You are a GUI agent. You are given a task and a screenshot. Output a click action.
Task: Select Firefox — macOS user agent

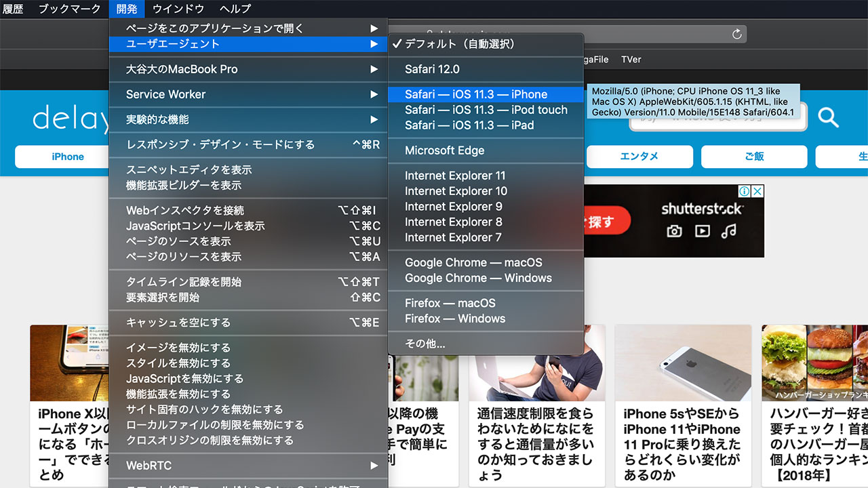pyautogui.click(x=486, y=304)
